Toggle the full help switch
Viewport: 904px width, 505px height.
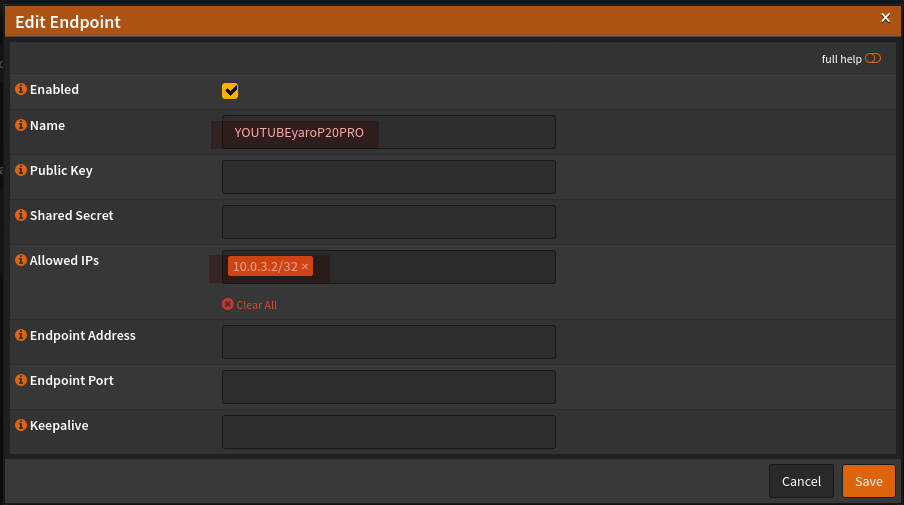873,59
